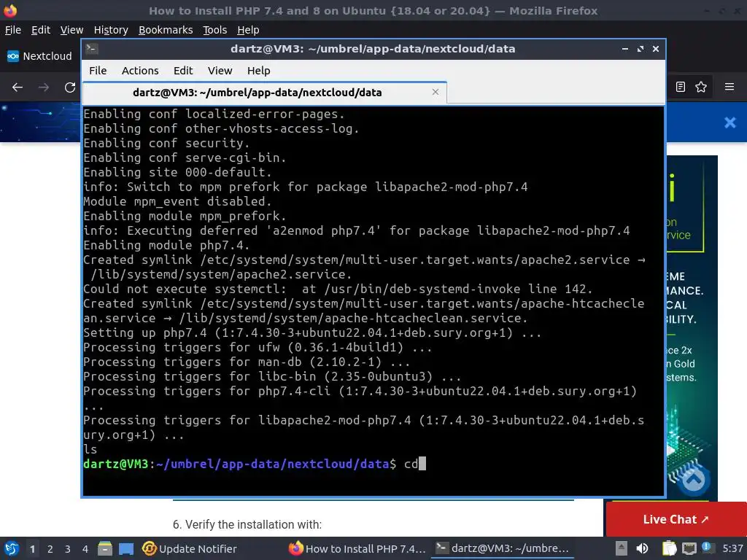Open the terminal Help menu
The width and height of the screenshot is (747, 560).
point(259,71)
